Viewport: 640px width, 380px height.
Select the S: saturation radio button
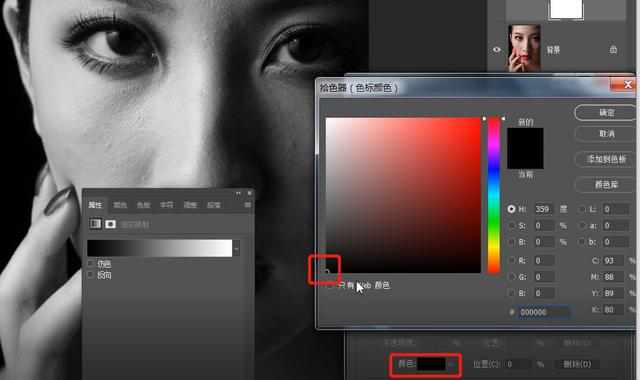511,225
